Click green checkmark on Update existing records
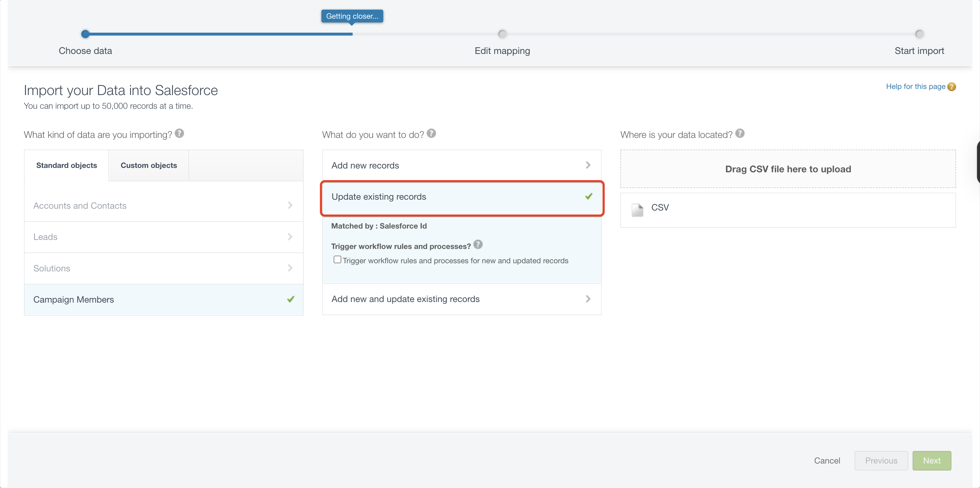This screenshot has width=980, height=488. (x=589, y=196)
